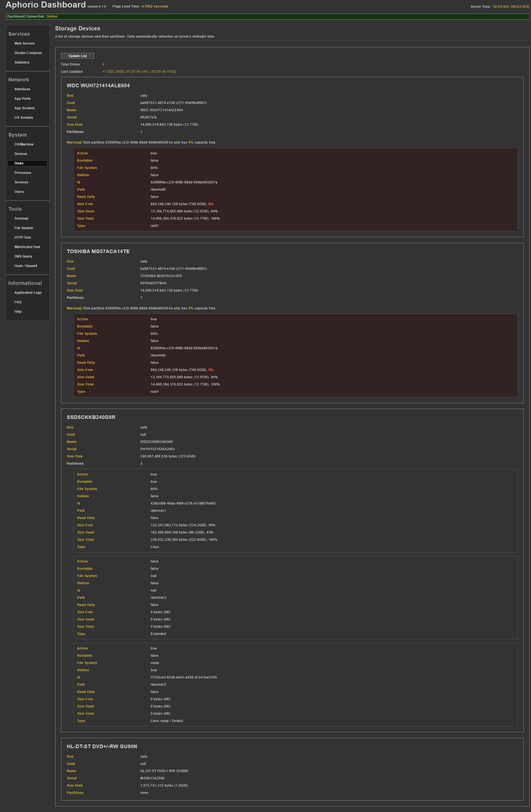This screenshot has height=812, width=531.
Task: Open App Sockets page
Action: (x=25, y=108)
